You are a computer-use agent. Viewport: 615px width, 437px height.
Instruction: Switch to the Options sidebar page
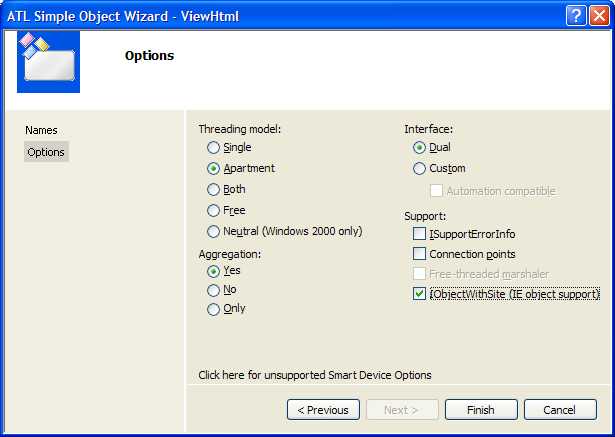pyautogui.click(x=46, y=152)
